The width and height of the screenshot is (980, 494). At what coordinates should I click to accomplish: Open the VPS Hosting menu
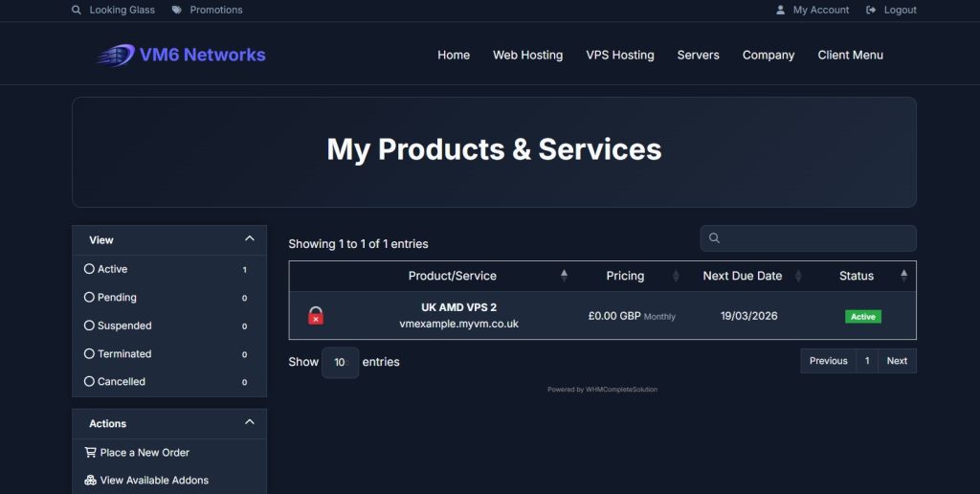coord(620,55)
